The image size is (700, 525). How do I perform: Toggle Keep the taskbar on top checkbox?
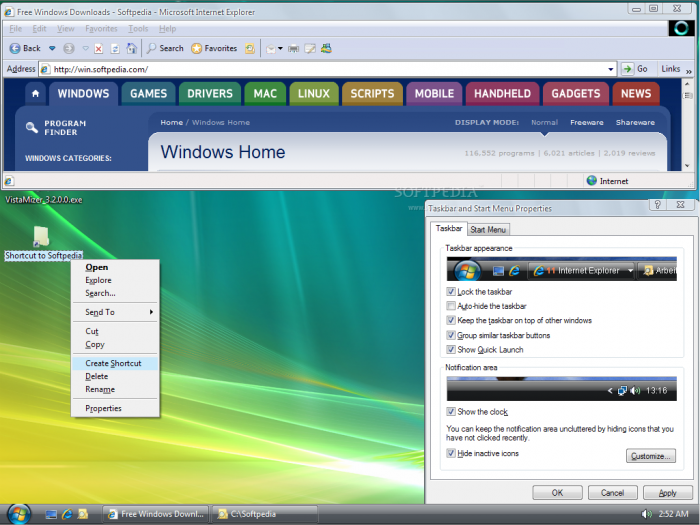451,320
